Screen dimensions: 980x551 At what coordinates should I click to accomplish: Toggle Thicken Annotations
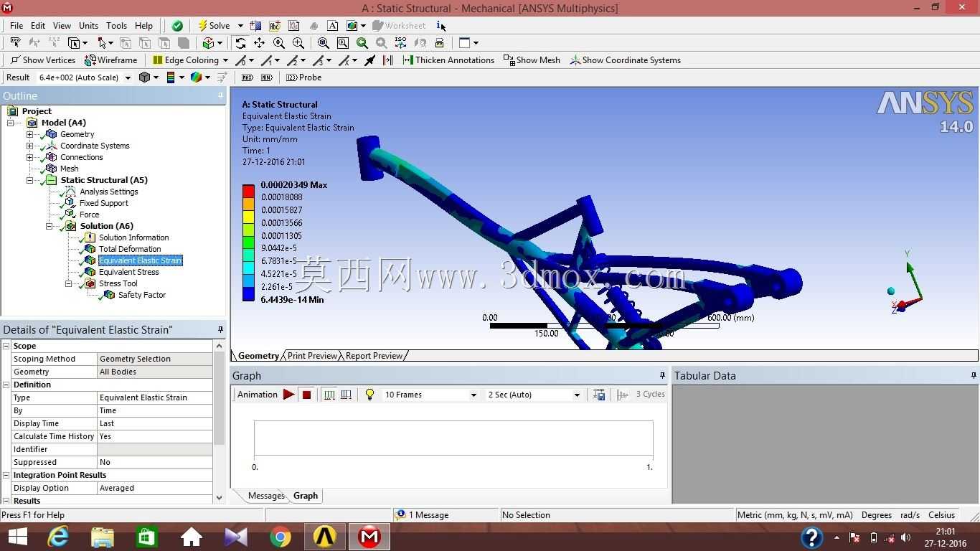coord(448,60)
